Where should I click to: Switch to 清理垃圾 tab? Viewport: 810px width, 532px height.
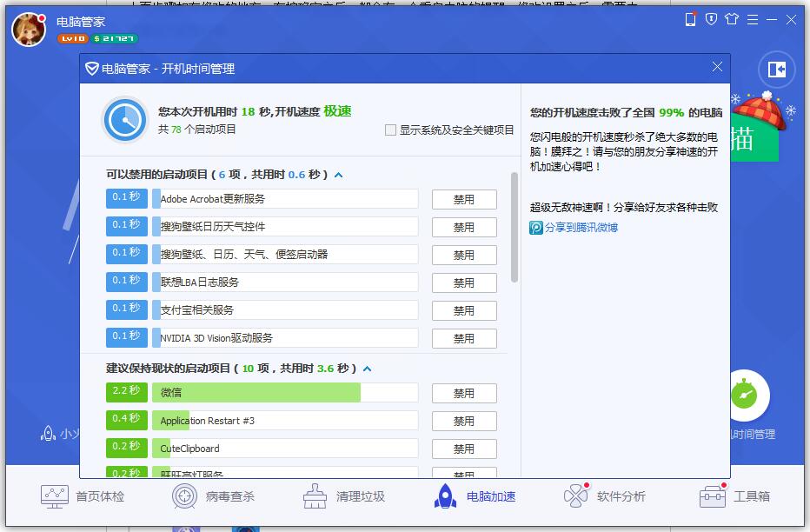pos(343,496)
